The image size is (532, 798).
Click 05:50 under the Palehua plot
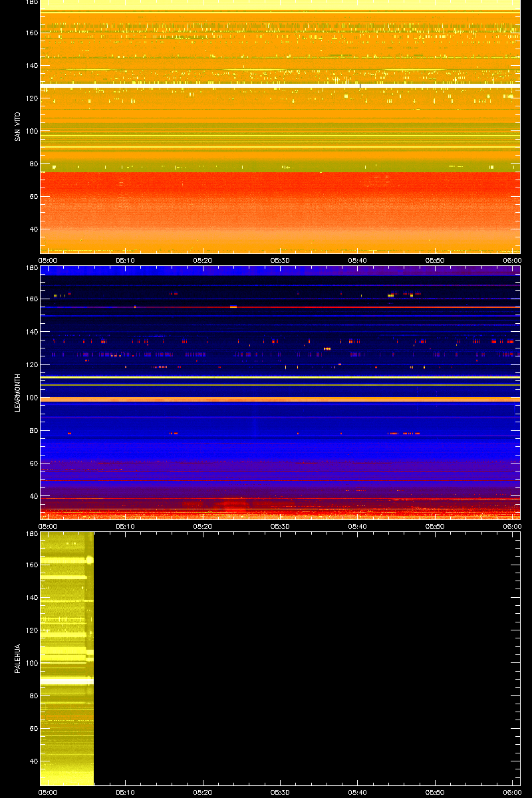[x=435, y=792]
